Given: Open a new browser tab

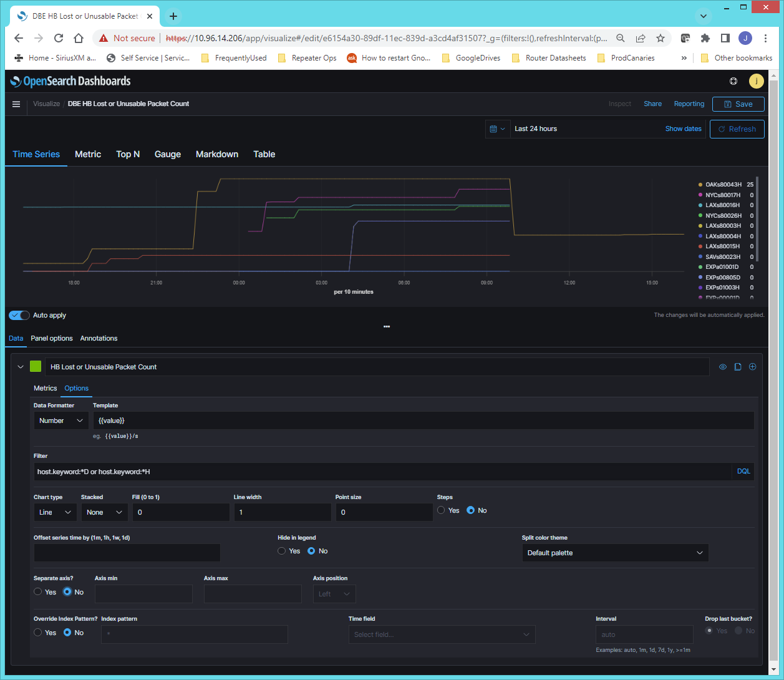Looking at the screenshot, I should [x=173, y=16].
